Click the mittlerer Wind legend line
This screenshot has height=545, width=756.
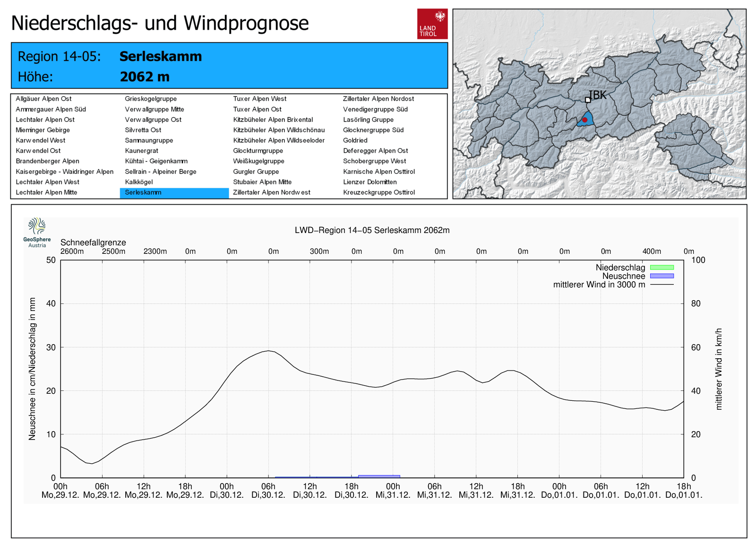pyautogui.click(x=662, y=285)
